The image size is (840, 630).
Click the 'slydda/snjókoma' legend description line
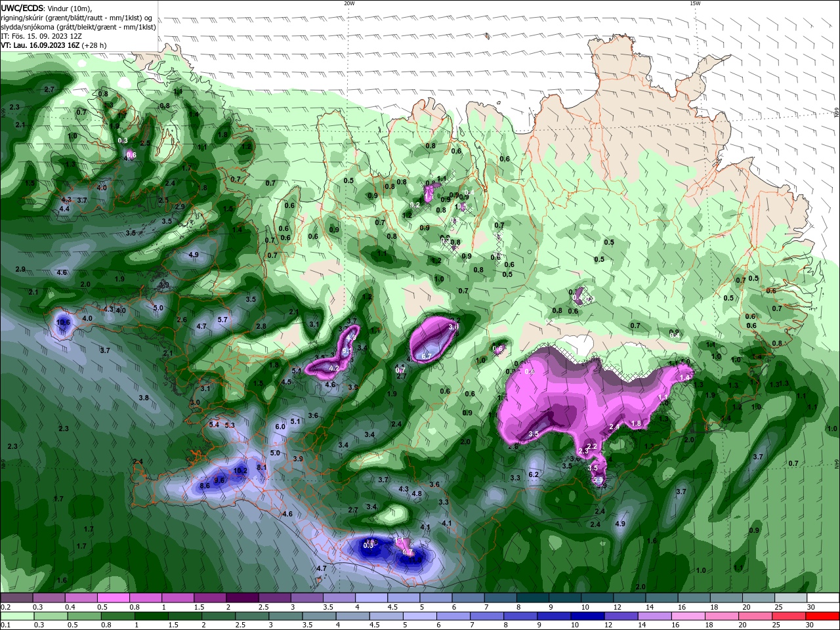pyautogui.click(x=78, y=27)
